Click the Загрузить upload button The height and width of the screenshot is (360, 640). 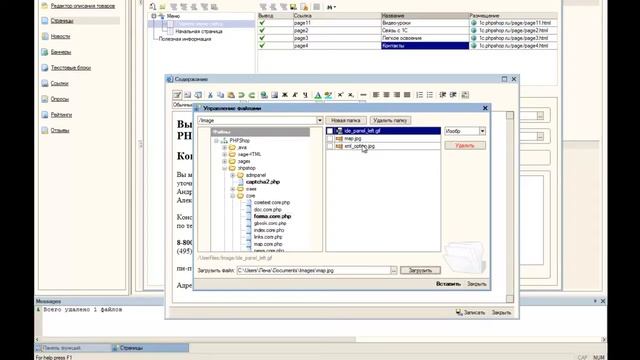tap(420, 270)
